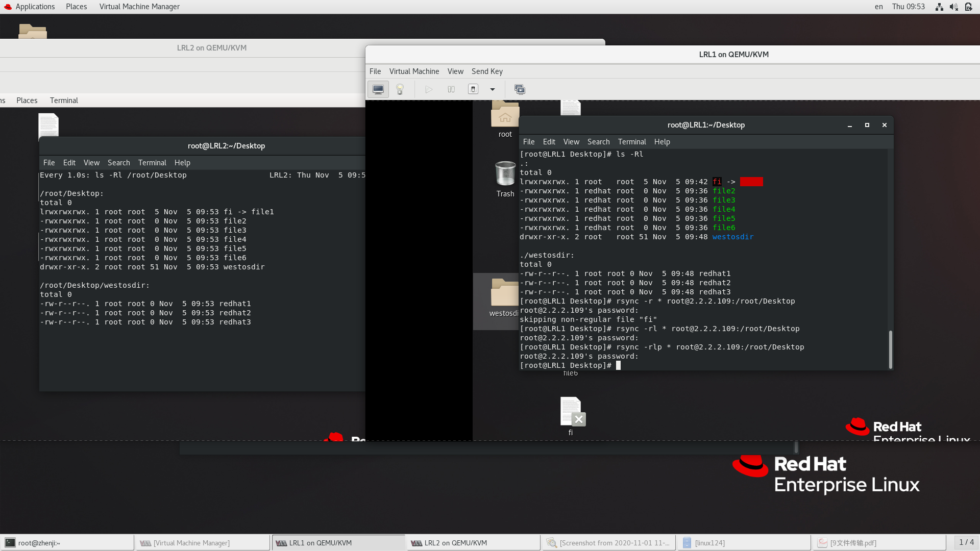Click the shutdown power button icon
The width and height of the screenshot is (980, 551).
(x=473, y=89)
